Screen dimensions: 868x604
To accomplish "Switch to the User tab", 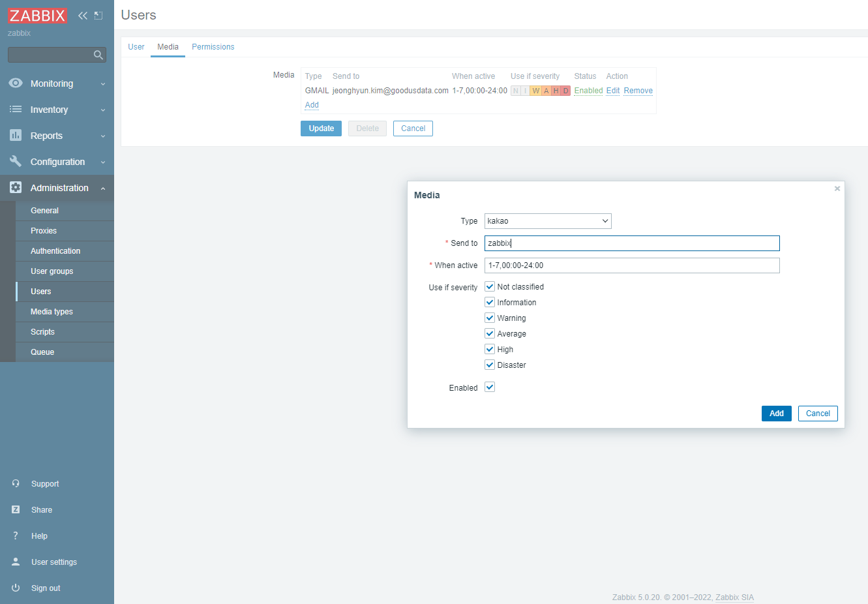I will click(136, 47).
